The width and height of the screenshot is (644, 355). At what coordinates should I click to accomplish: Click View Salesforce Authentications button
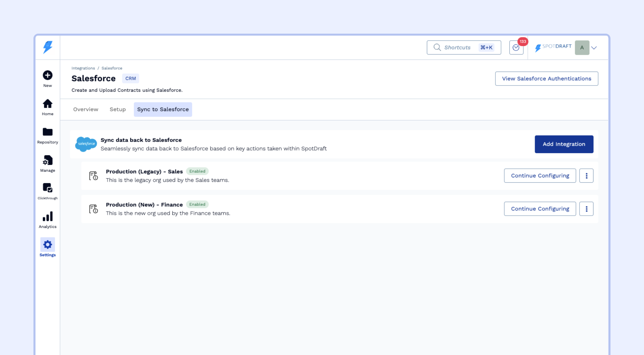[x=546, y=79]
